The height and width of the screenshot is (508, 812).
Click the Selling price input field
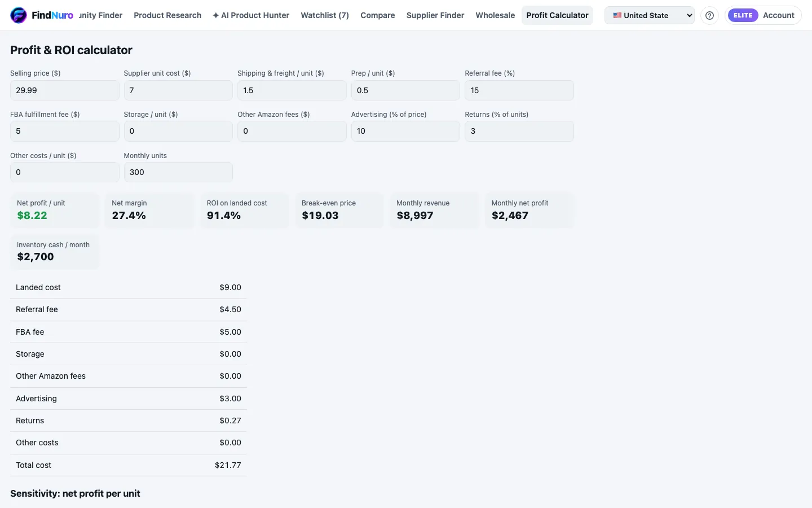tap(65, 90)
